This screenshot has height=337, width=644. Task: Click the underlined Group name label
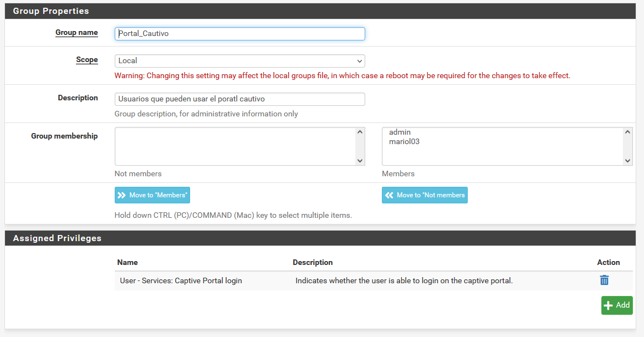coord(76,33)
